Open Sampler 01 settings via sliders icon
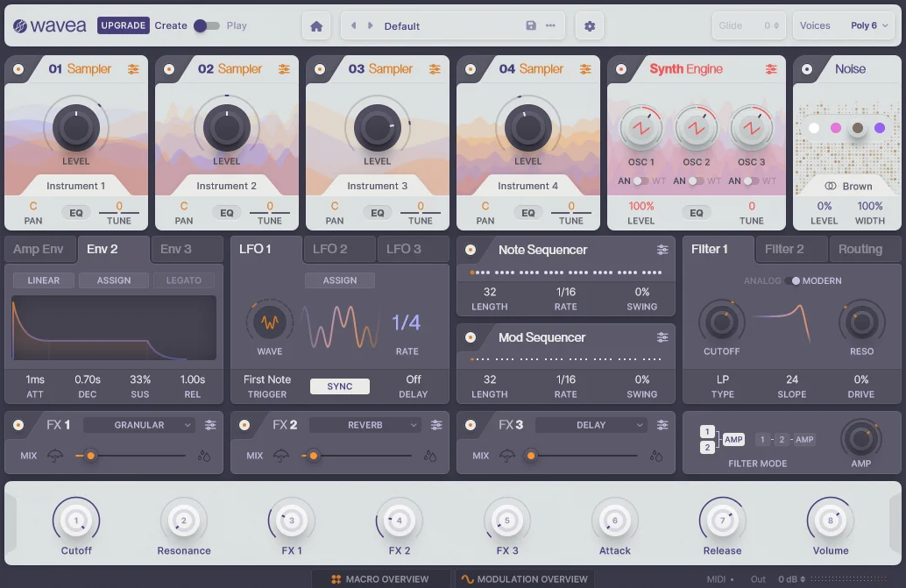 (134, 69)
